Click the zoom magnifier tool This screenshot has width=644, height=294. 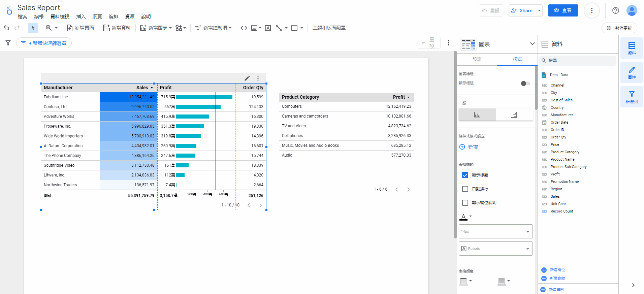49,28
